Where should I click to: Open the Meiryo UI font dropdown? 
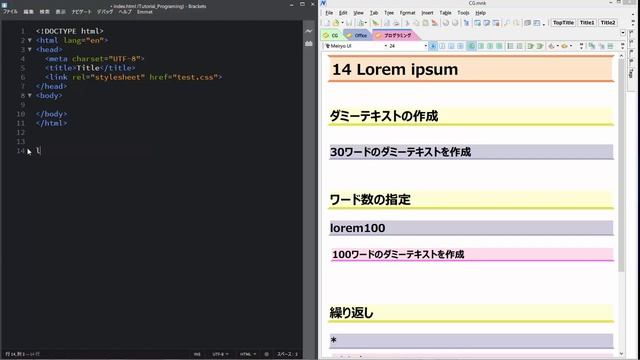coord(385,46)
